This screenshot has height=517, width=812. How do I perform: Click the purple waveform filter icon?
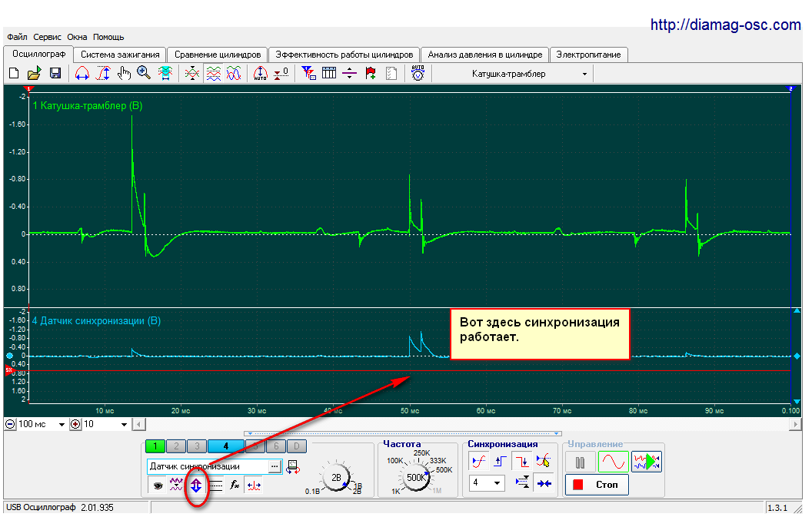[x=176, y=485]
